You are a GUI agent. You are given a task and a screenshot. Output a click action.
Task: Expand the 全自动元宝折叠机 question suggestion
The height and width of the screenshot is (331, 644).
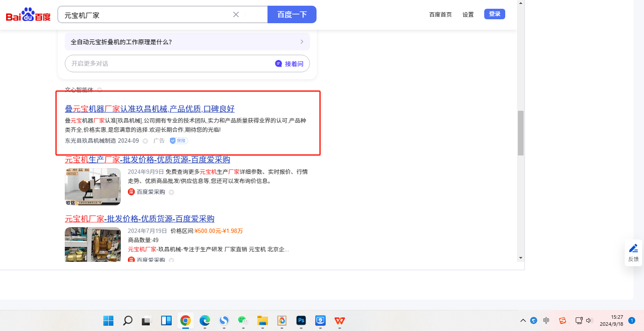tap(187, 42)
